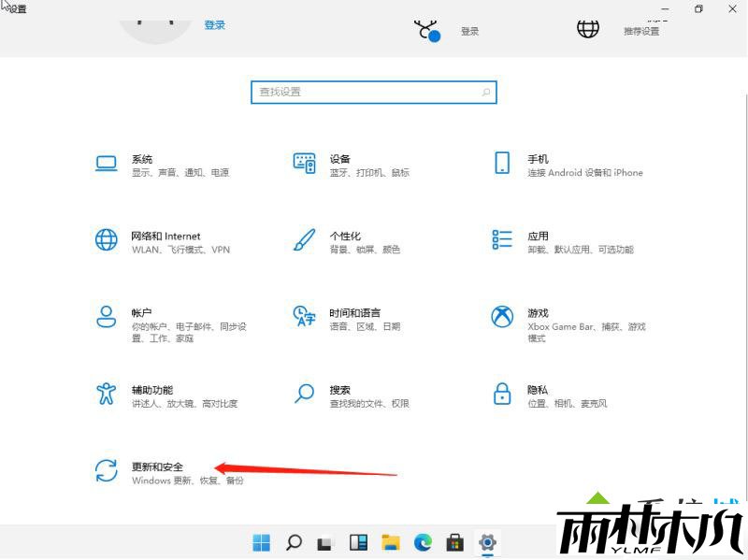Open 应用 (Apps) list icon
Image resolution: width=748 pixels, height=560 pixels.
point(503,240)
